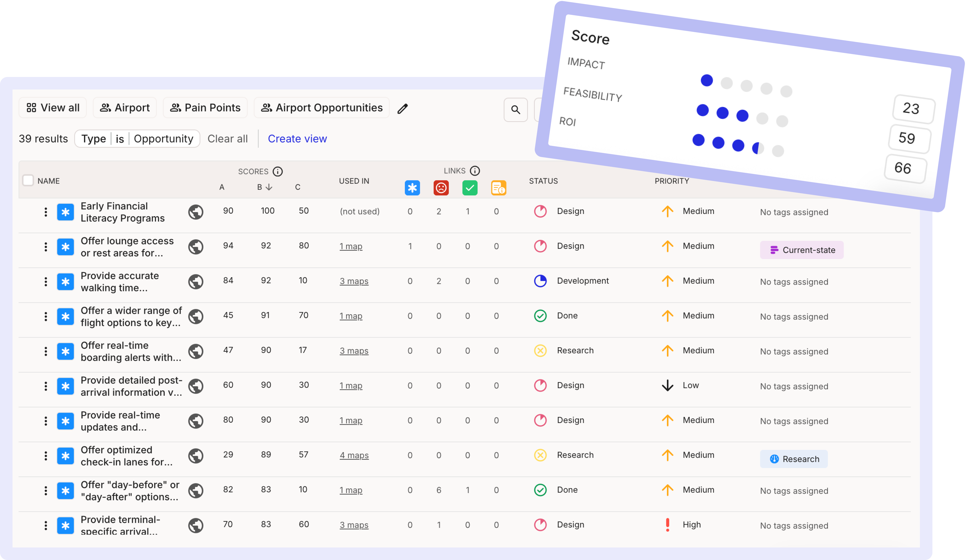Open 1 map link for Offer lounge access

tap(351, 247)
